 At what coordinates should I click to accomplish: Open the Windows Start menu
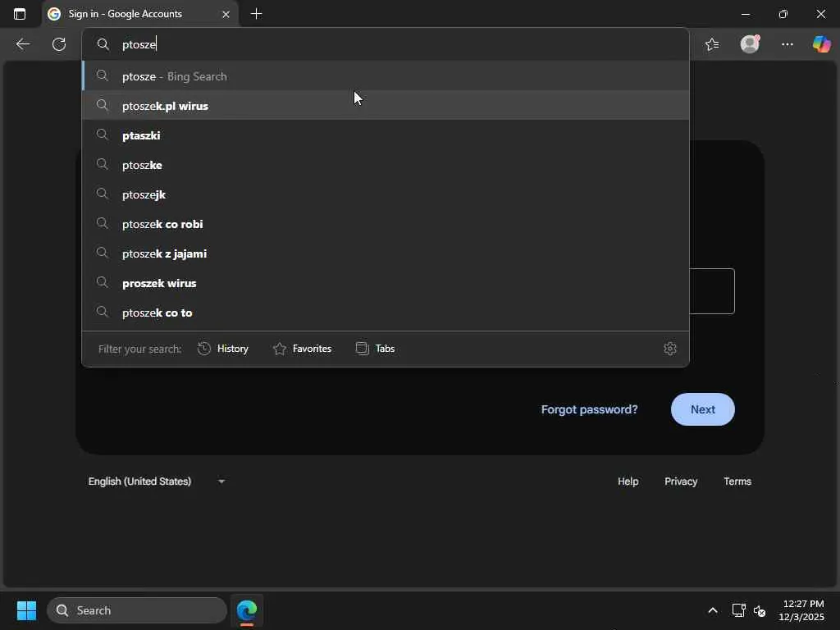[x=26, y=610]
